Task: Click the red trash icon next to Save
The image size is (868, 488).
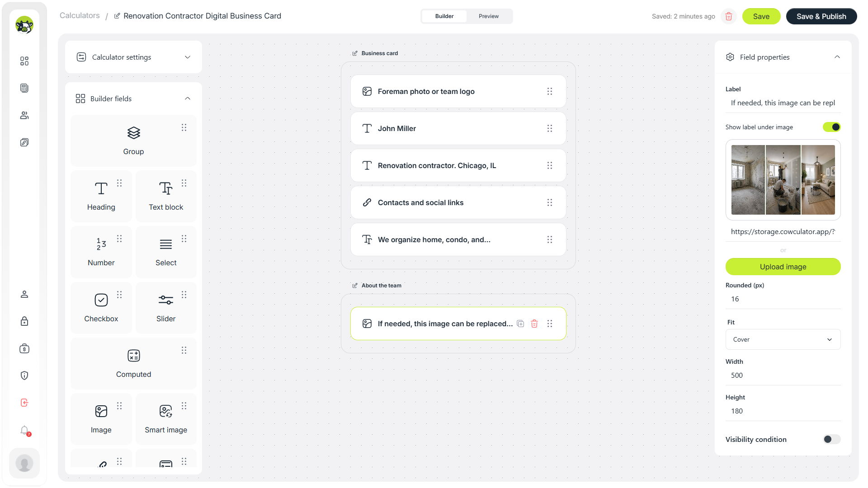Action: pyautogui.click(x=729, y=16)
